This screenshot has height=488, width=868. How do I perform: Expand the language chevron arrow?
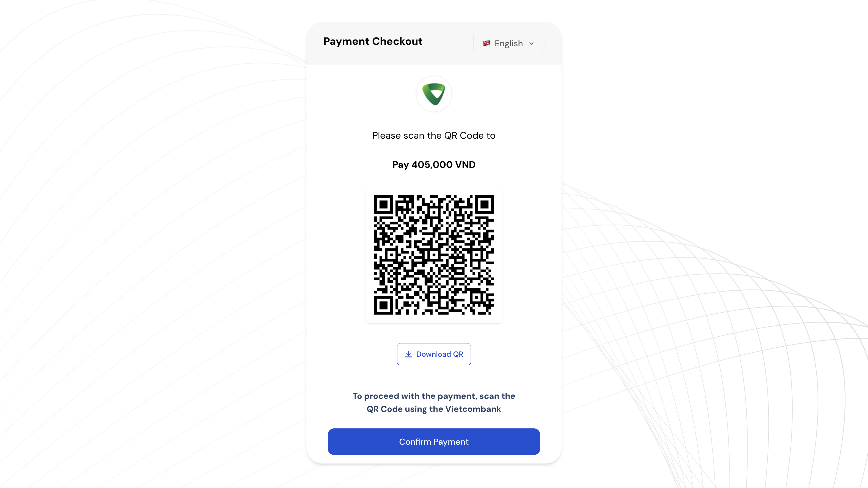click(531, 43)
